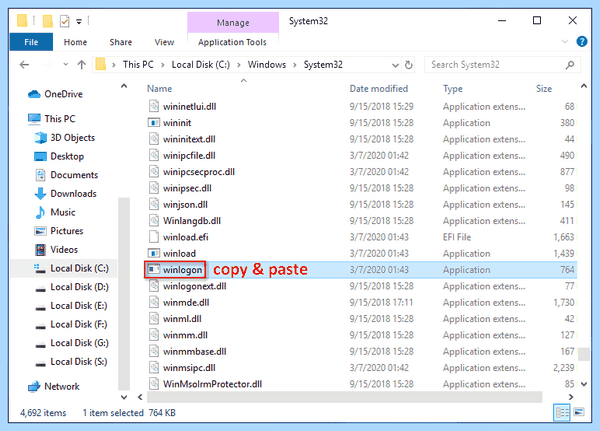This screenshot has height=431, width=600.
Task: Sort by Date modified column header
Action: (x=379, y=89)
